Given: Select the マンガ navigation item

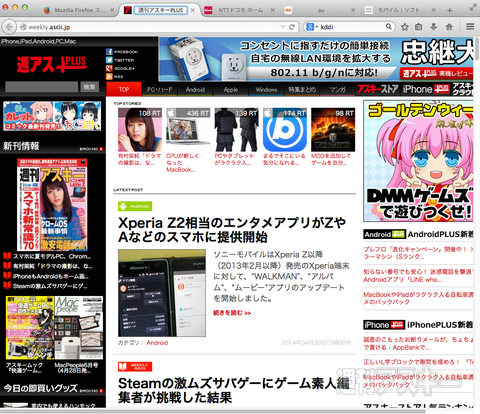Looking at the screenshot, I should [337, 89].
